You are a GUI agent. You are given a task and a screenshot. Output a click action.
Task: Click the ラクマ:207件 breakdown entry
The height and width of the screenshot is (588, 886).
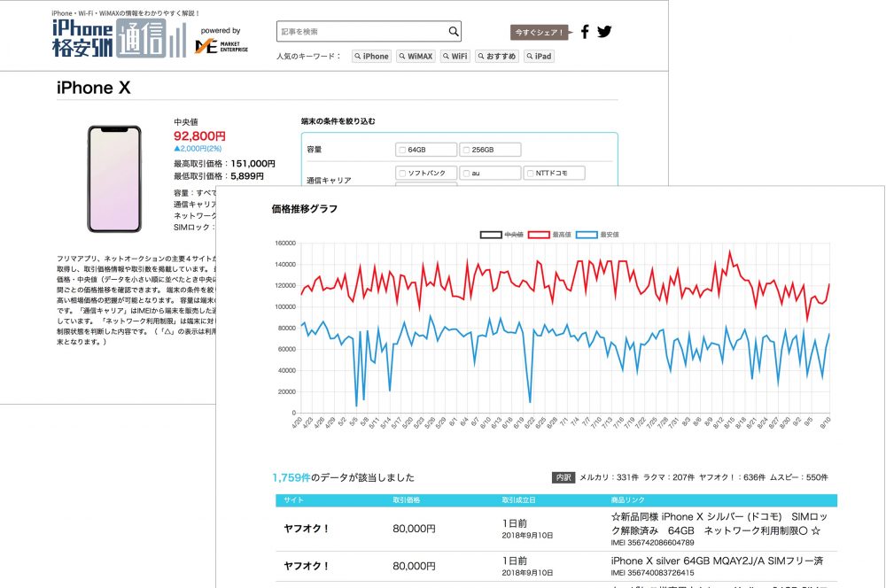tap(669, 478)
